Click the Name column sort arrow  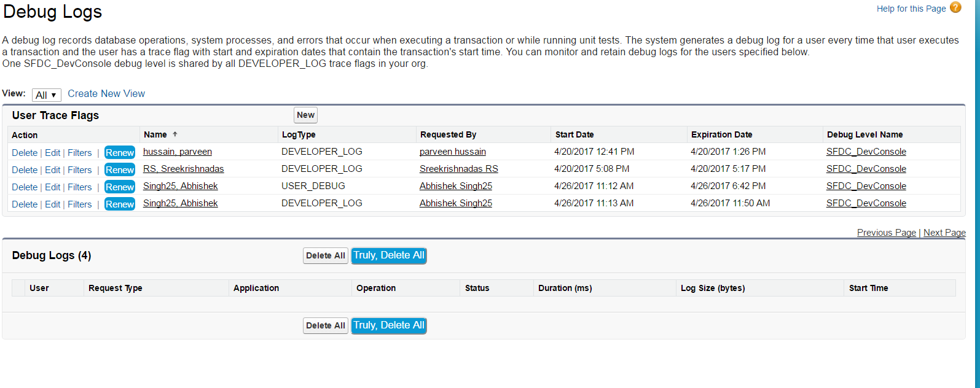(x=175, y=134)
